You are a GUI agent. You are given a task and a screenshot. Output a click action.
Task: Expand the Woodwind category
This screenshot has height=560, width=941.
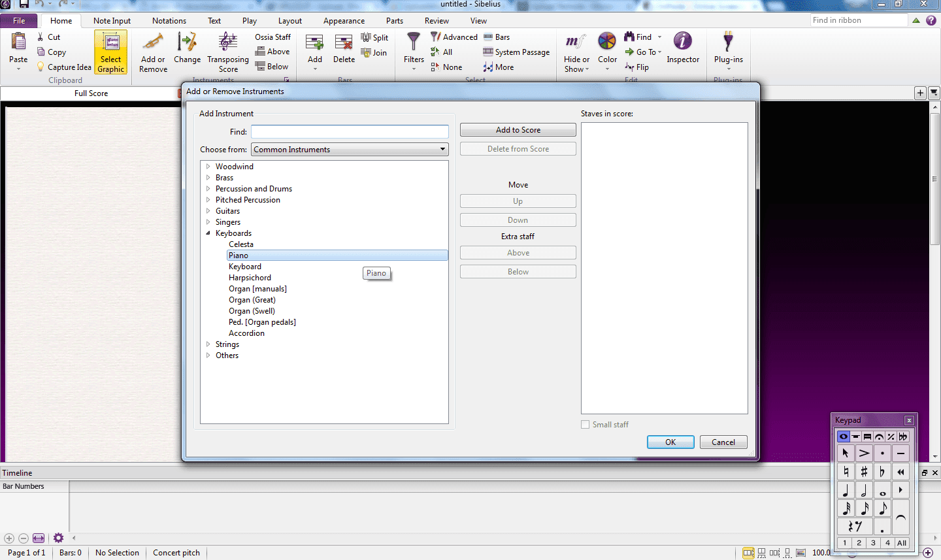208,166
